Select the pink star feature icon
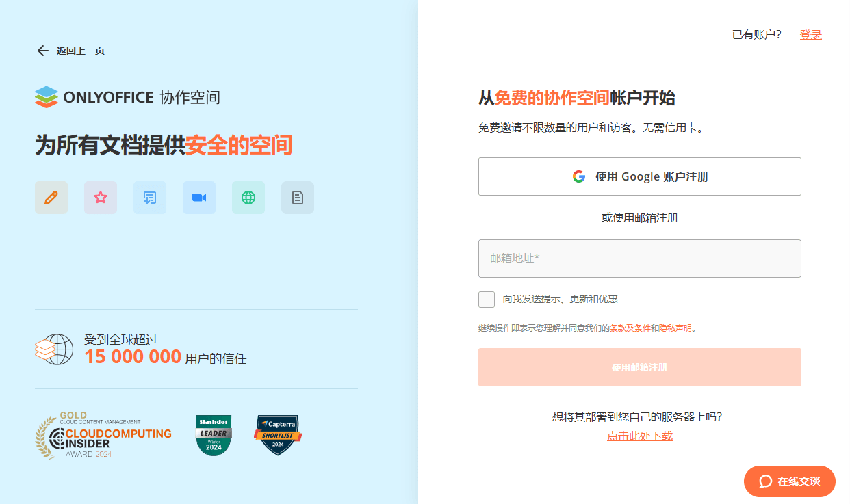Viewport: 850px width, 504px height. click(101, 198)
